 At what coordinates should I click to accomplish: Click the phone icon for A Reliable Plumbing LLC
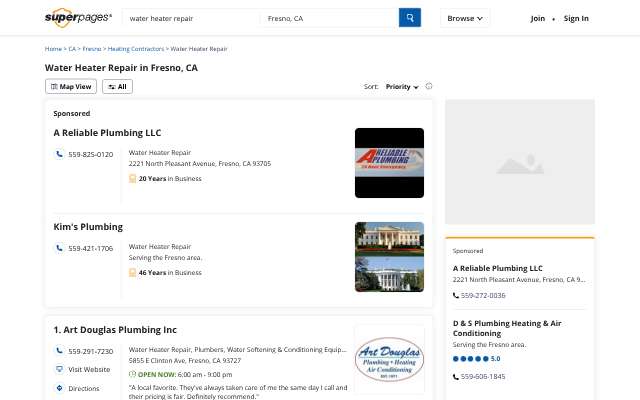[x=60, y=154]
